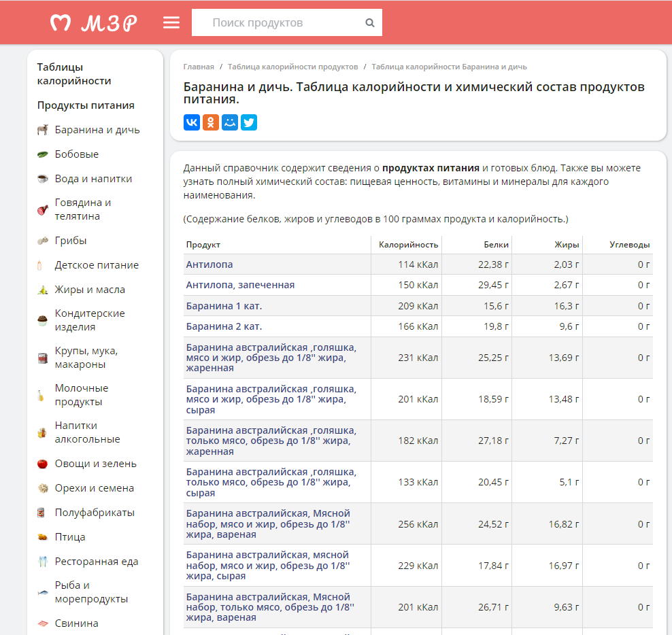Share page on Twitter
Image resolution: width=672 pixels, height=635 pixels.
249,122
